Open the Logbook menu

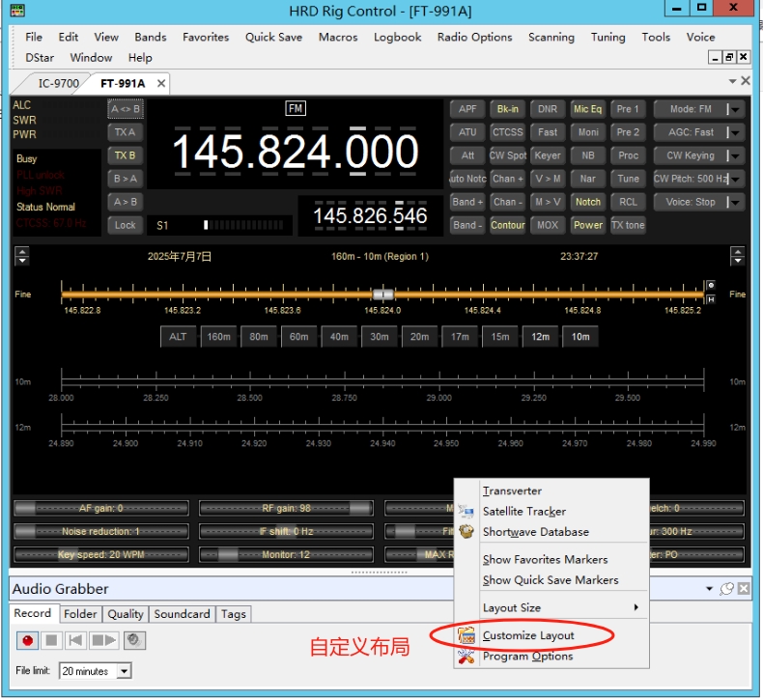tap(397, 37)
